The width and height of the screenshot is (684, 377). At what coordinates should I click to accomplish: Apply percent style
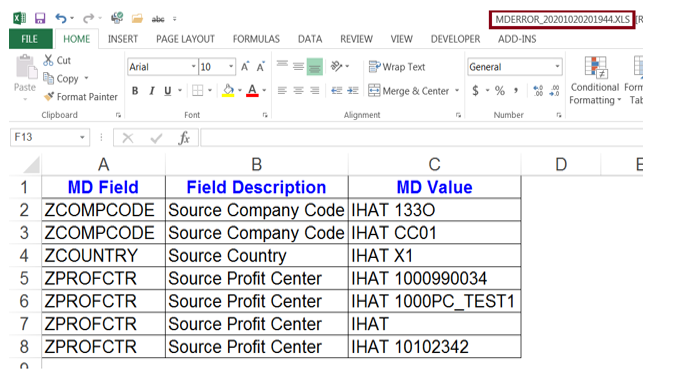tap(500, 91)
